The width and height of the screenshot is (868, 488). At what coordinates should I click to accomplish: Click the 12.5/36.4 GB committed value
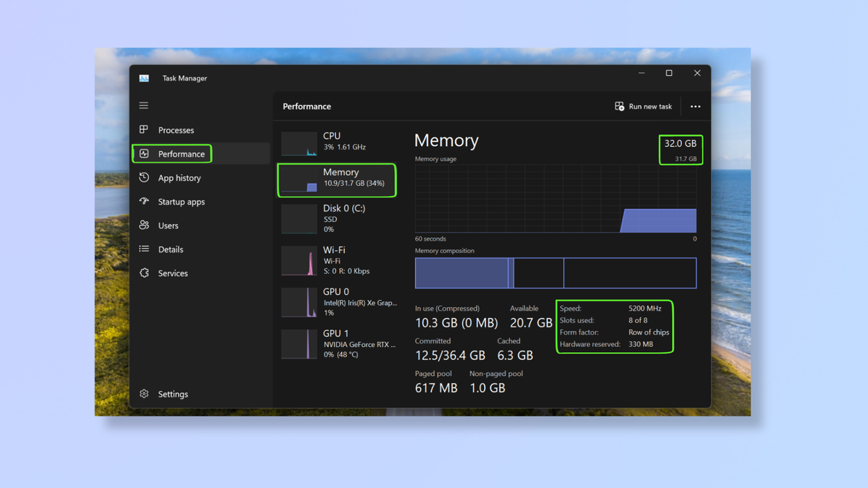point(450,356)
